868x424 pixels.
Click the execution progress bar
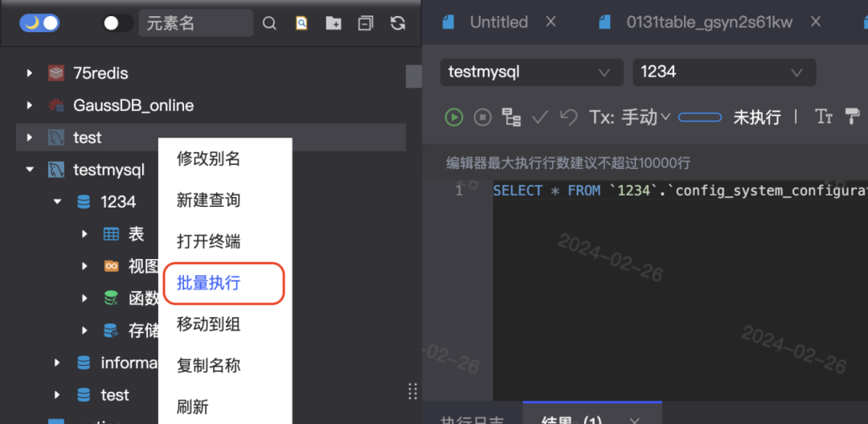click(x=700, y=117)
